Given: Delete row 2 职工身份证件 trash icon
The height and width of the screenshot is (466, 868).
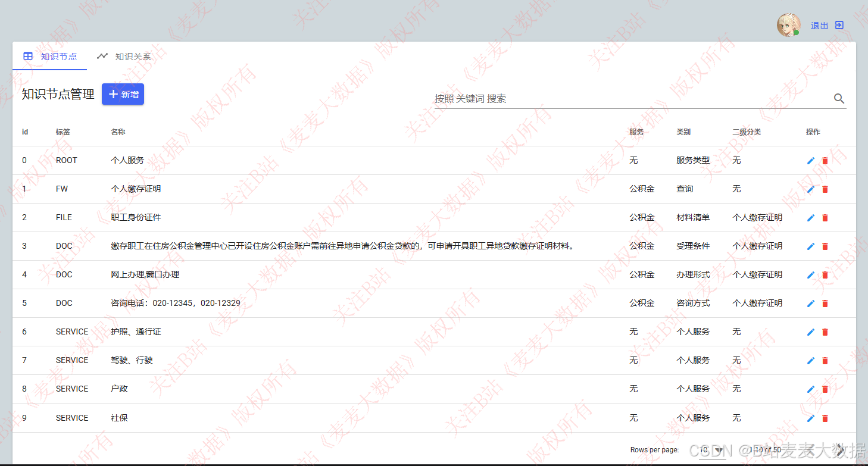Looking at the screenshot, I should click(x=825, y=218).
